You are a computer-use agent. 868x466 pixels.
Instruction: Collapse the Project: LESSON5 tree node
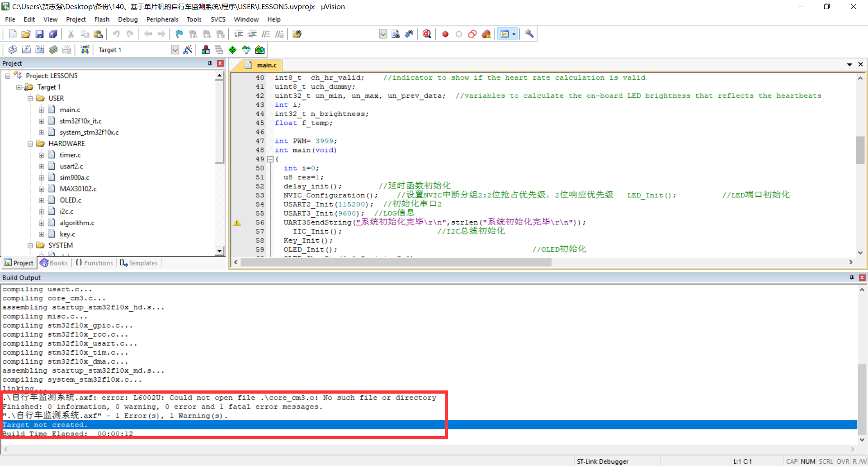[x=8, y=76]
